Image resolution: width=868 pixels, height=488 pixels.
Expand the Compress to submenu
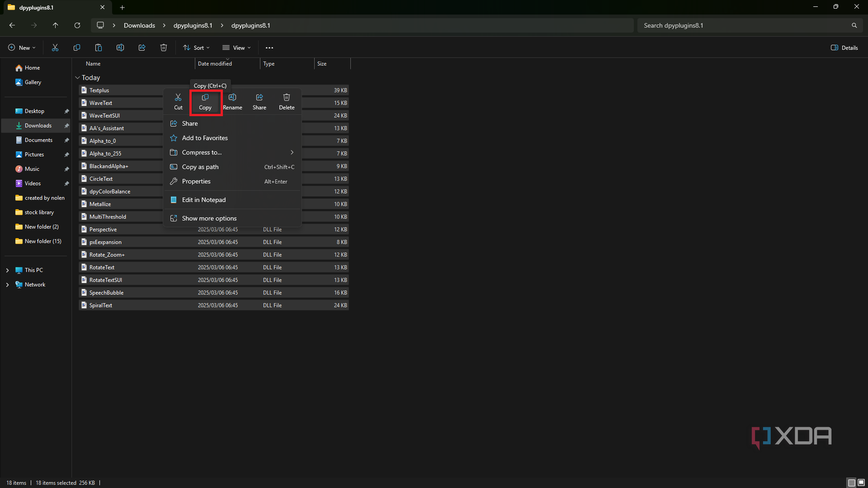click(x=232, y=153)
